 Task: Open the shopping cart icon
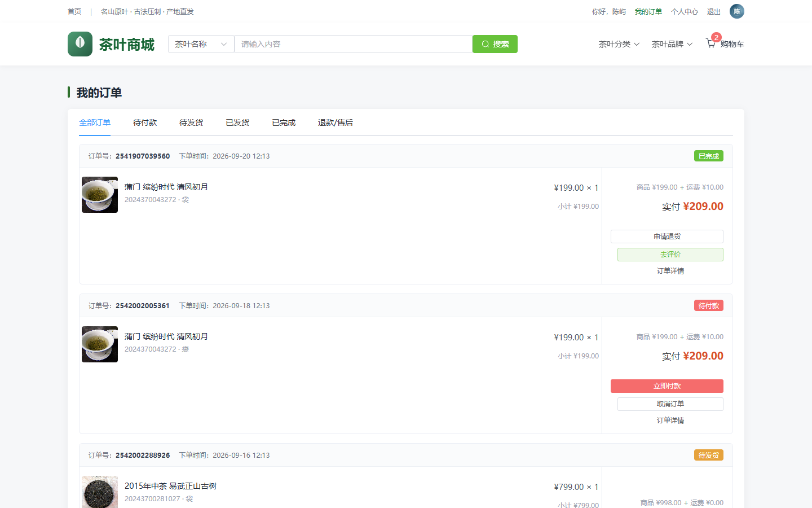coord(710,43)
